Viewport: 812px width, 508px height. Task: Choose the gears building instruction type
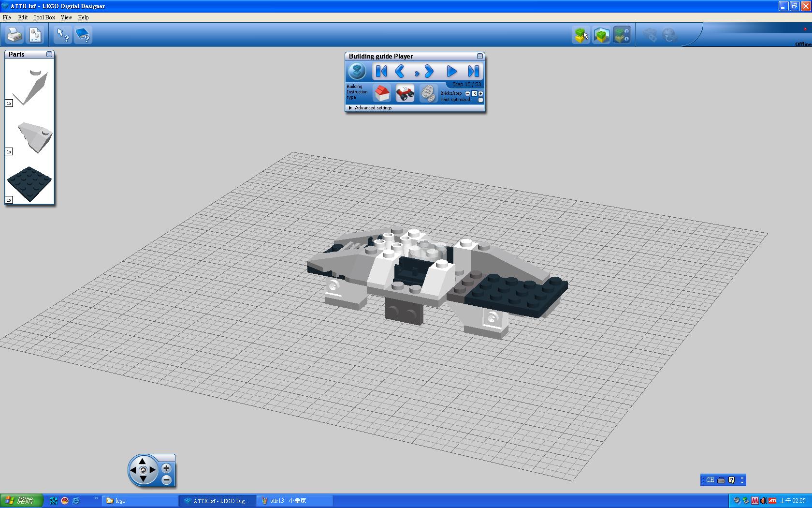pyautogui.click(x=427, y=92)
